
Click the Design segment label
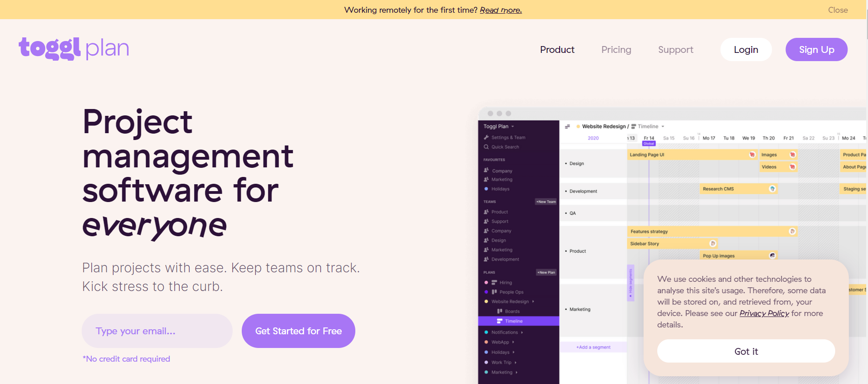coord(577,163)
